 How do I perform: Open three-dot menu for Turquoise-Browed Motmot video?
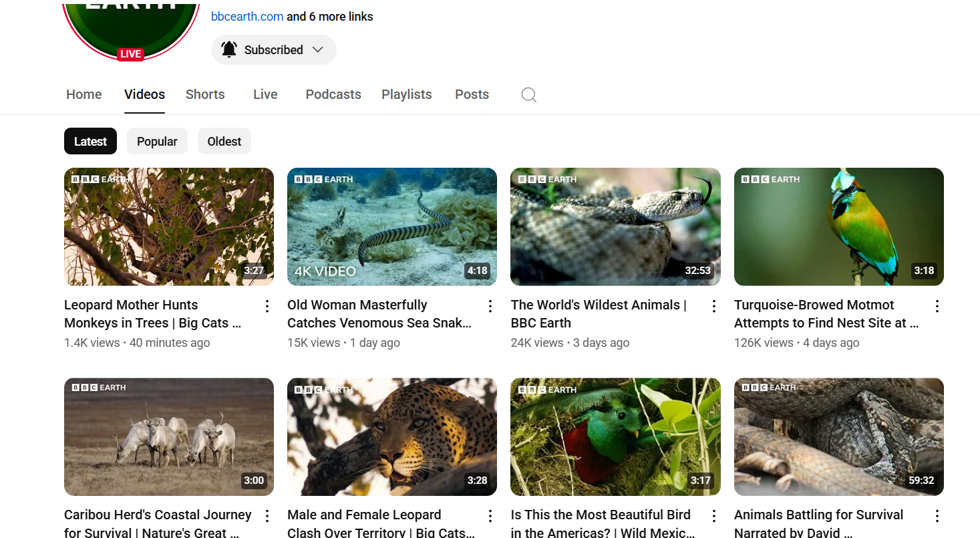pos(937,306)
